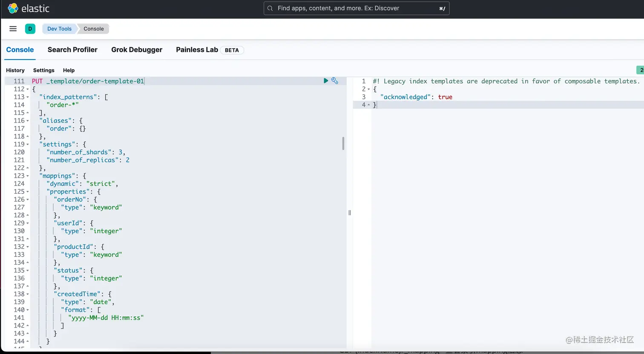This screenshot has height=354, width=644.
Task: Click the Console breadcrumb
Action: [x=94, y=29]
